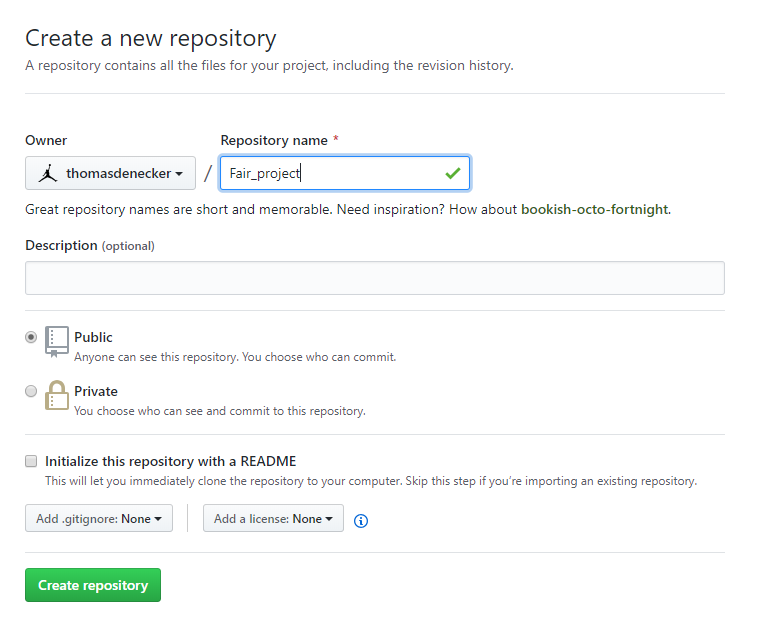
Task: Open the Owner thomasdenecker dropdown
Action: pos(110,173)
